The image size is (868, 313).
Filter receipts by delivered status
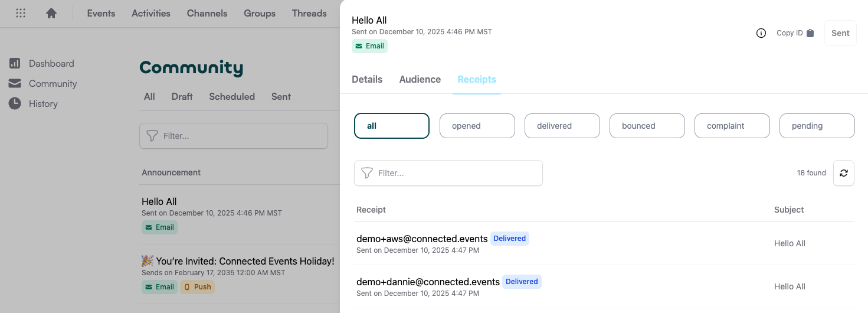[x=562, y=126]
